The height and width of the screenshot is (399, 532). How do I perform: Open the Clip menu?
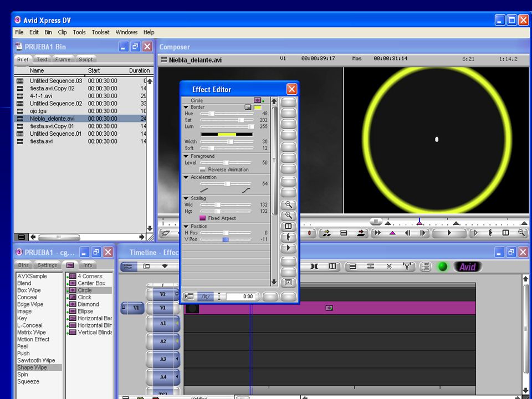63,32
